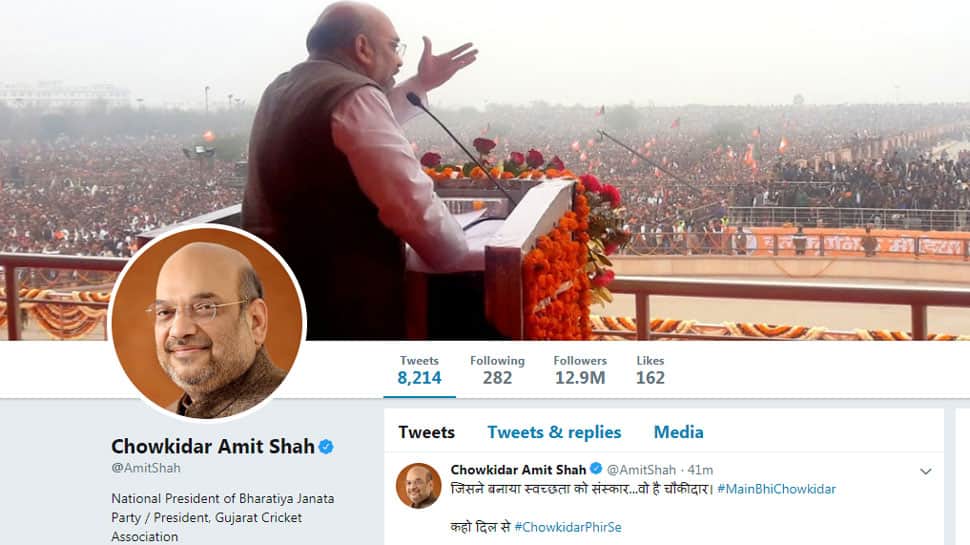
Task: Open the tweet options chevron menu
Action: [925, 471]
